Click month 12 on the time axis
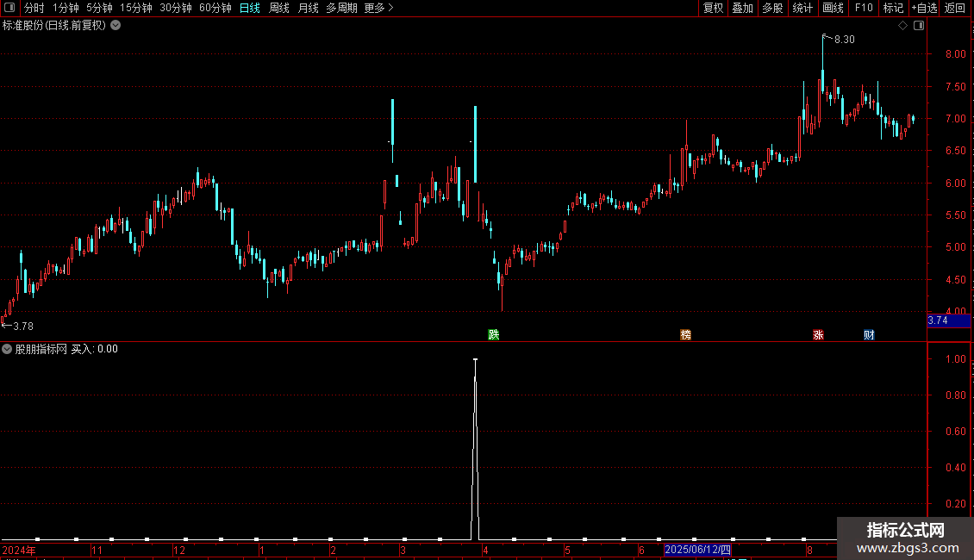 click(x=179, y=550)
